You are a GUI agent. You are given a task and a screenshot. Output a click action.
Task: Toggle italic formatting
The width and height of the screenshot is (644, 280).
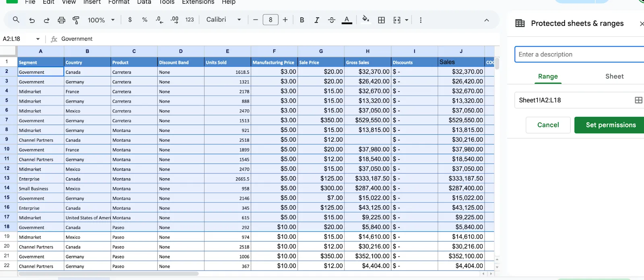click(x=317, y=20)
